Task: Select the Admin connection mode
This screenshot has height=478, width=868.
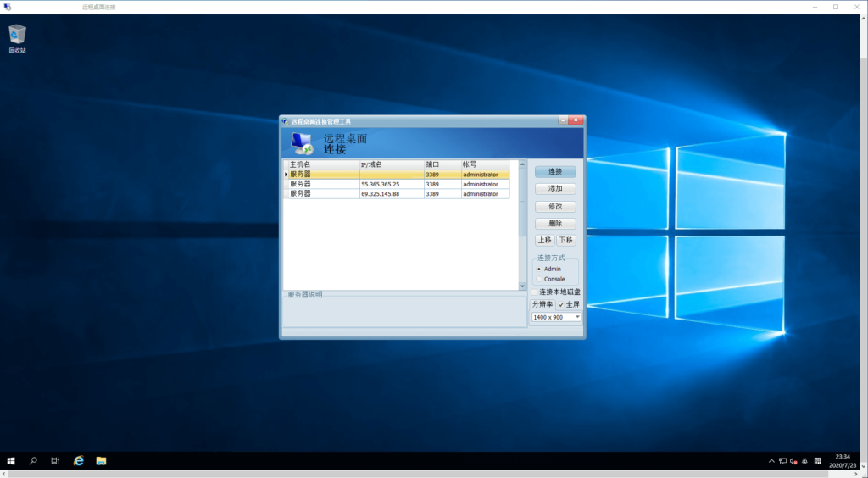Action: 540,269
